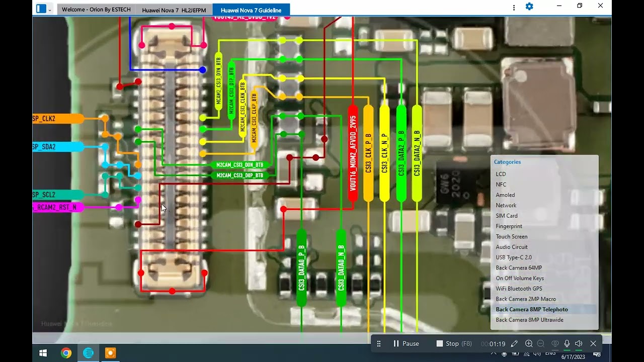Select the Huawei Nova 7 Guideline tab
The height and width of the screenshot is (362, 644).
click(251, 10)
